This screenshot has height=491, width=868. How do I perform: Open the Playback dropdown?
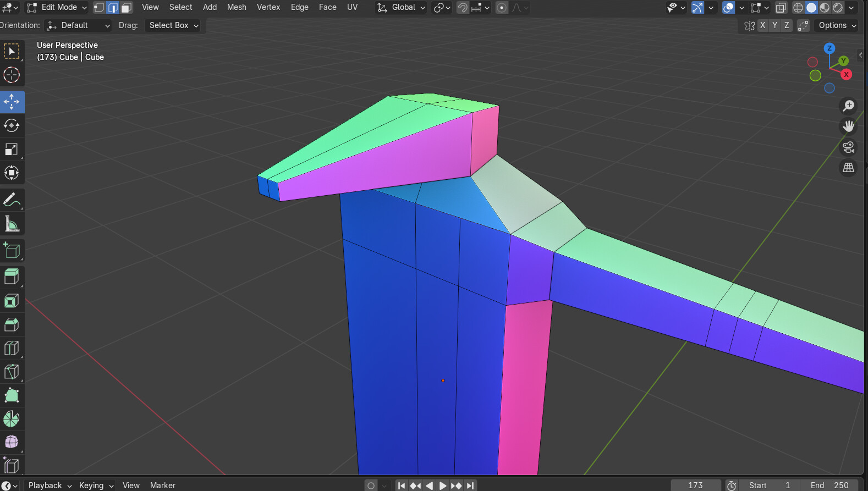tap(49, 485)
